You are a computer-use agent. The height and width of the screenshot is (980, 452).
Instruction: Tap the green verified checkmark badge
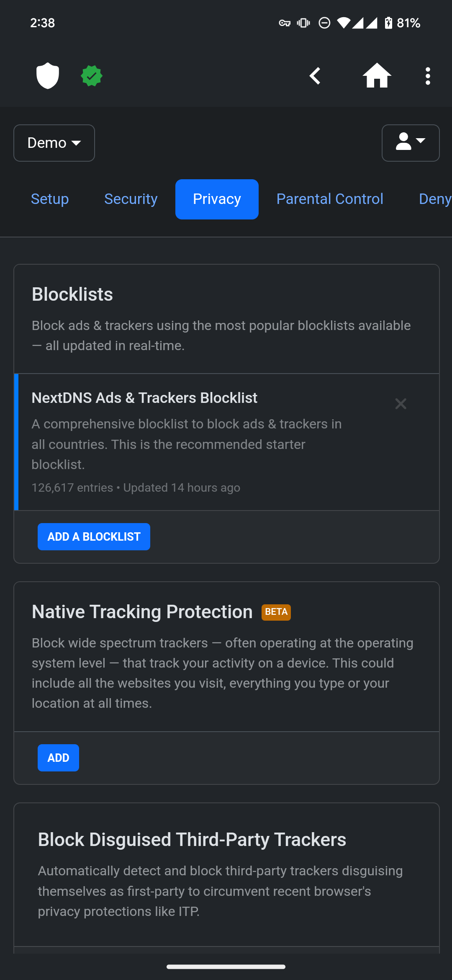point(92,76)
